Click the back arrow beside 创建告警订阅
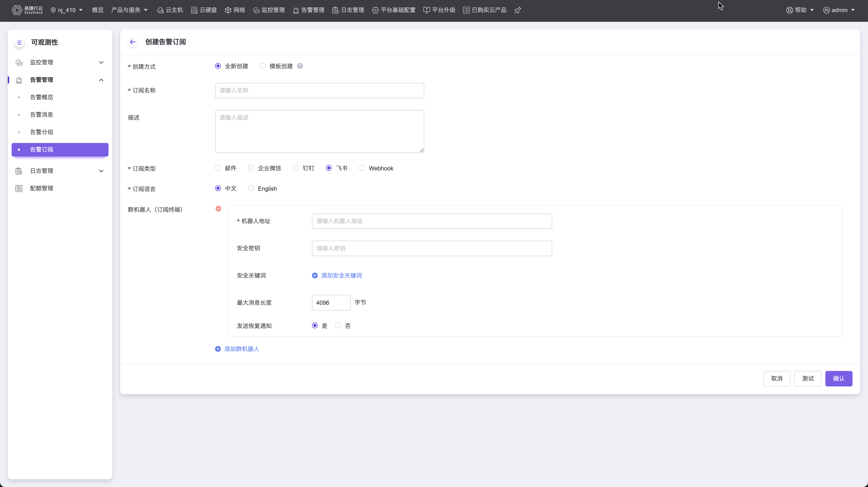The width and height of the screenshot is (868, 487). coord(133,42)
